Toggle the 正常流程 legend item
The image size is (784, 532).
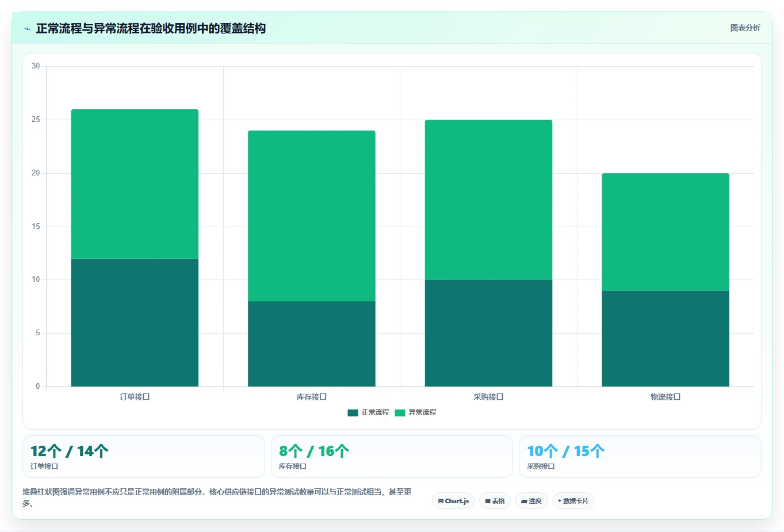368,412
